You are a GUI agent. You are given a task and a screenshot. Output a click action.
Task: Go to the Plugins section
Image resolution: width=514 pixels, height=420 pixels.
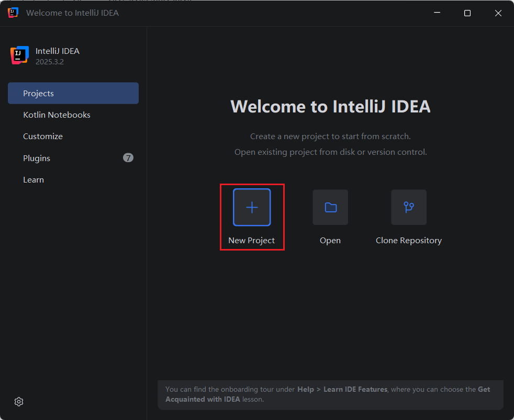click(73, 158)
